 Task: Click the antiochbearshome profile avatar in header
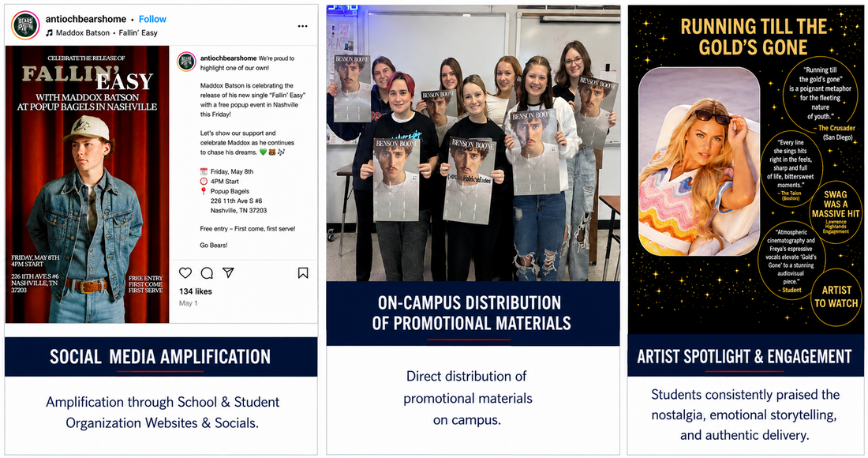pyautogui.click(x=25, y=25)
